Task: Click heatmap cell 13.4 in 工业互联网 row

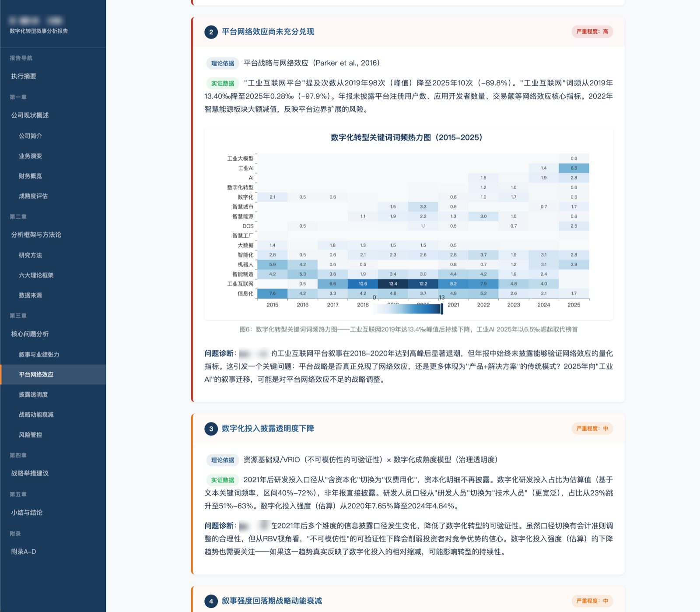Action: click(x=393, y=284)
